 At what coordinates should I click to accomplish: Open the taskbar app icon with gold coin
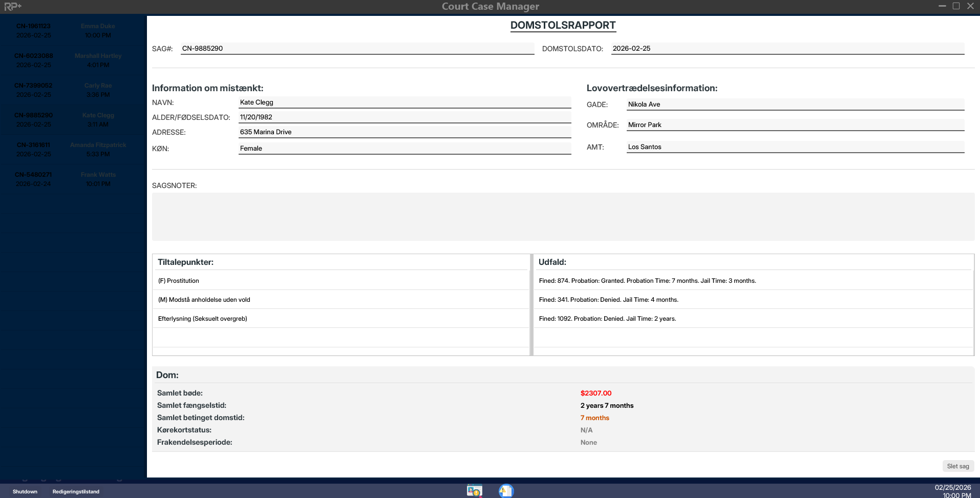474,491
